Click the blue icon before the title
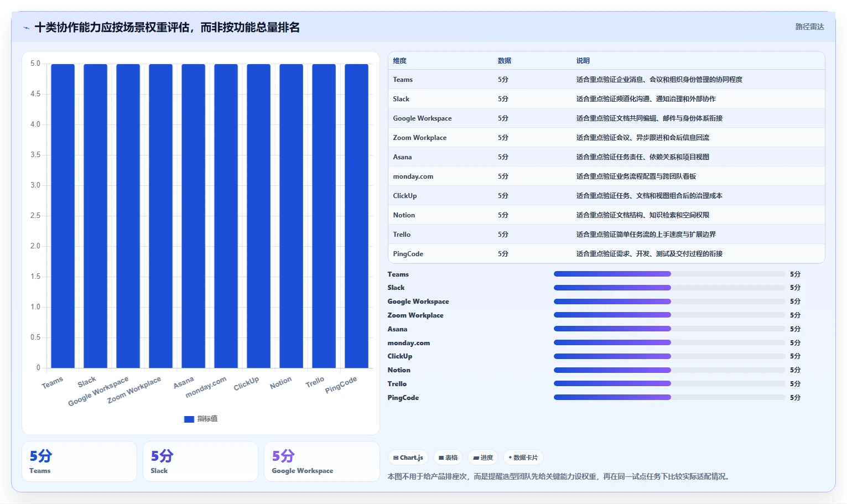The height and width of the screenshot is (504, 847). pyautogui.click(x=26, y=28)
